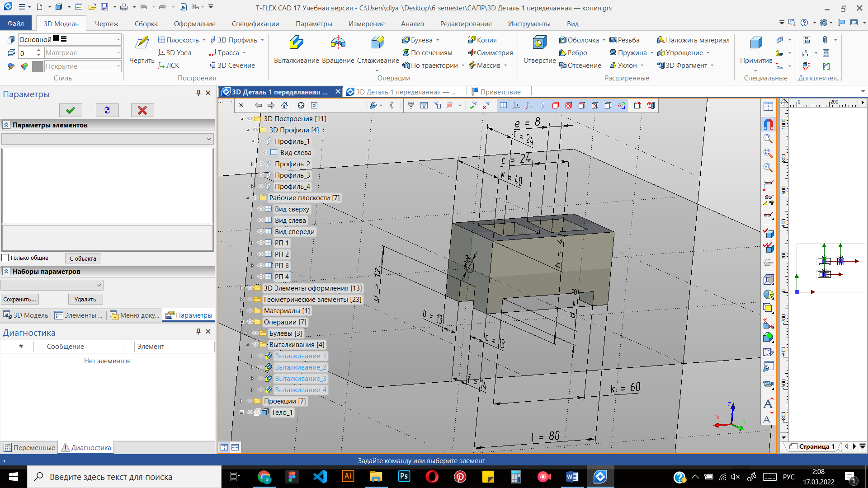Toggle visibility eye of Выталкивание_1
Image resolution: width=868 pixels, height=488 pixels.
pos(261,356)
